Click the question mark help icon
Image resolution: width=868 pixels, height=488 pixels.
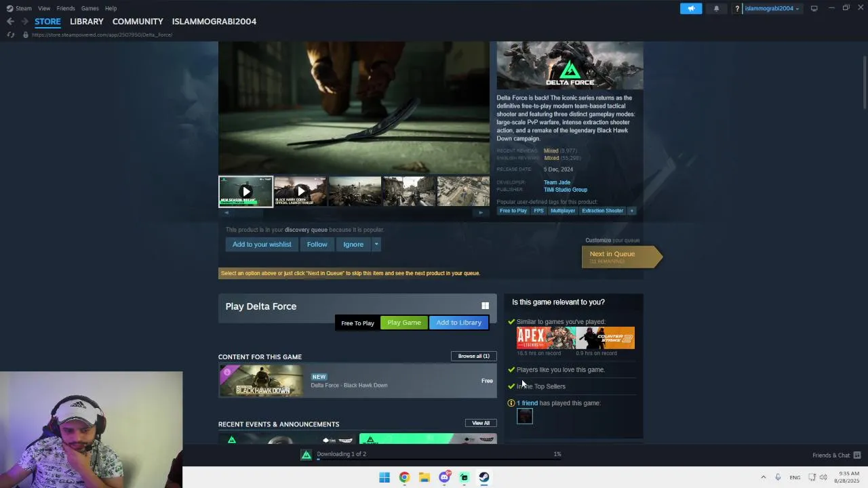coord(737,8)
